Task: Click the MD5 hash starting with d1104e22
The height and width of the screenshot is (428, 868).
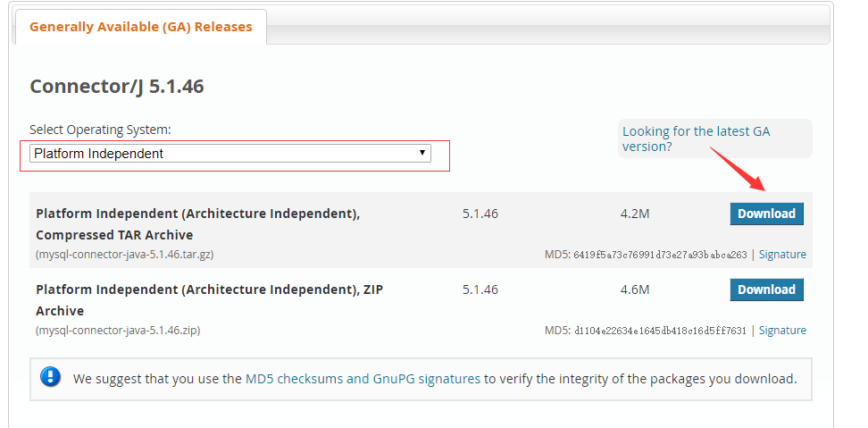Action: (x=660, y=331)
